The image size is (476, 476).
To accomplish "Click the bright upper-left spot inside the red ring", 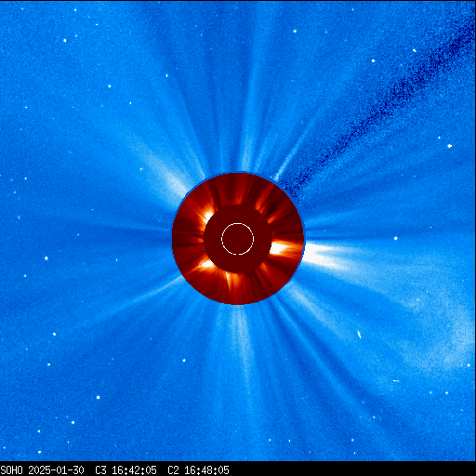I will point(208,215).
